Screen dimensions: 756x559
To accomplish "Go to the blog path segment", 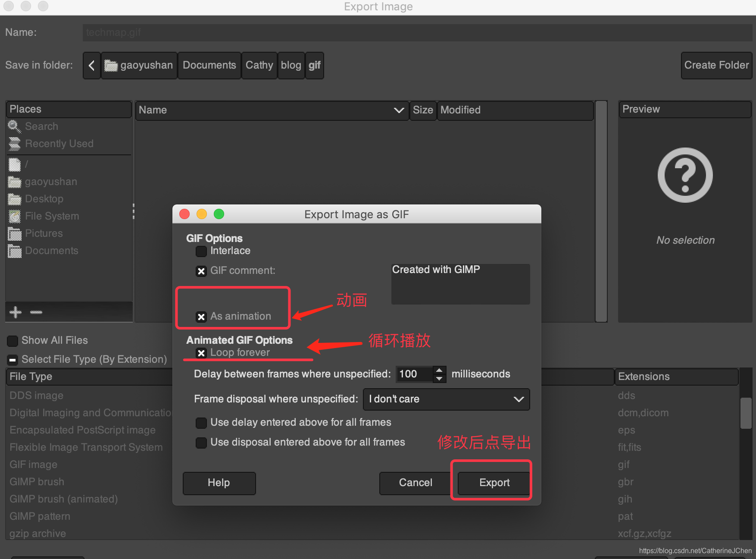I will 291,65.
